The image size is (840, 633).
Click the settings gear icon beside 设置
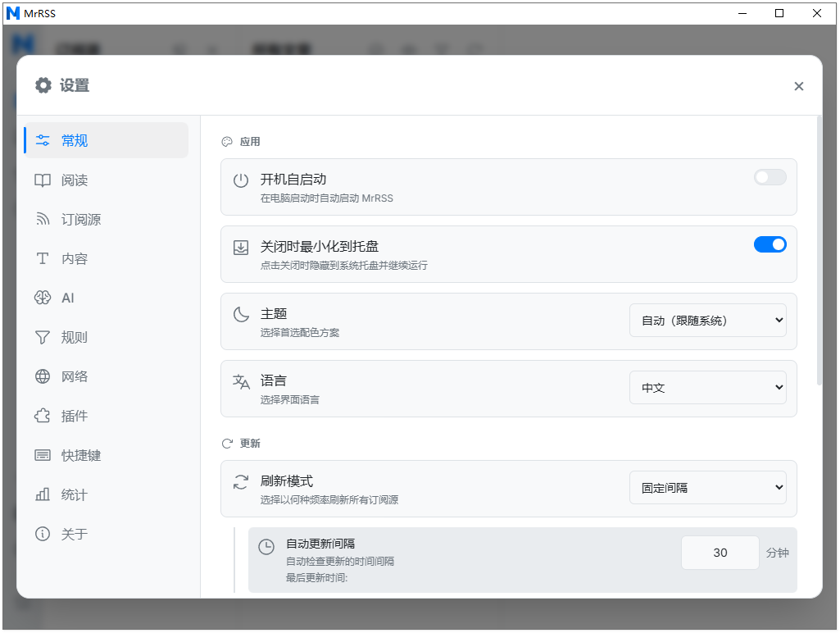pos(43,85)
